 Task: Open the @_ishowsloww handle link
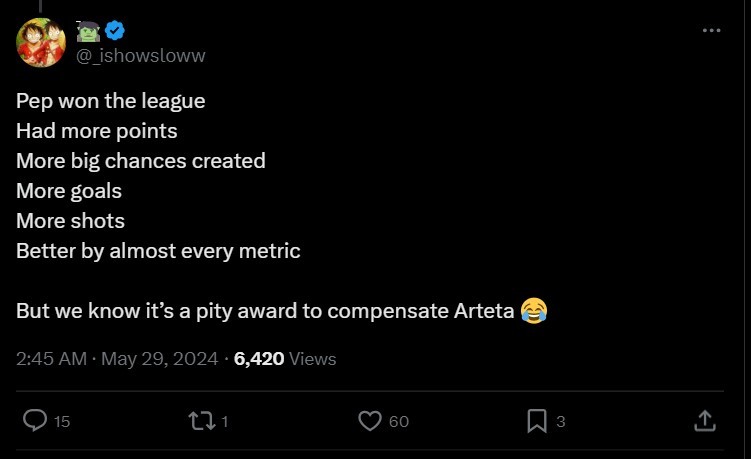pos(141,55)
